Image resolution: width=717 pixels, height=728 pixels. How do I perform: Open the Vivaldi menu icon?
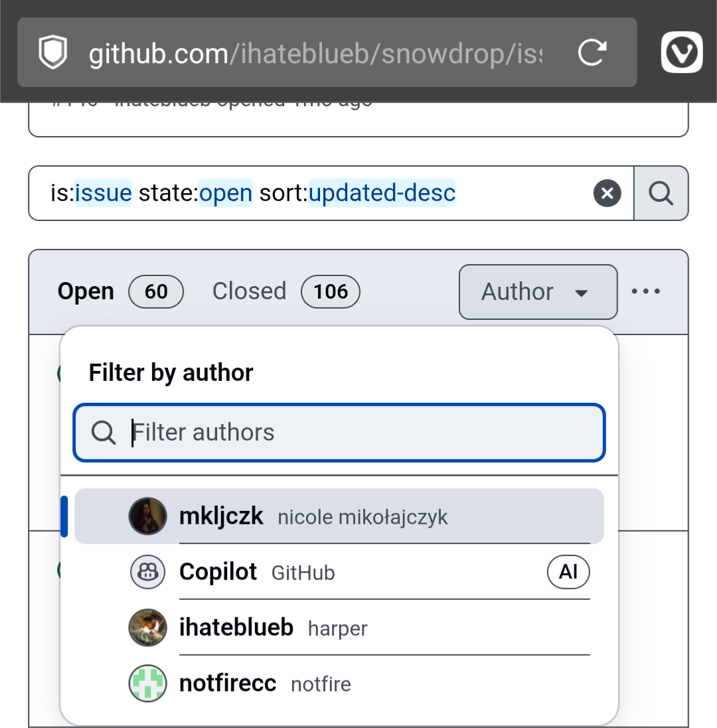(682, 52)
